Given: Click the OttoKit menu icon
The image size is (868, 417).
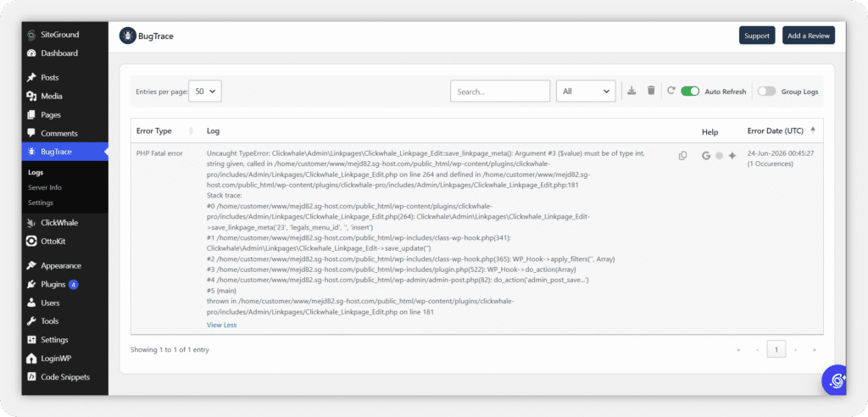Looking at the screenshot, I should (x=31, y=242).
